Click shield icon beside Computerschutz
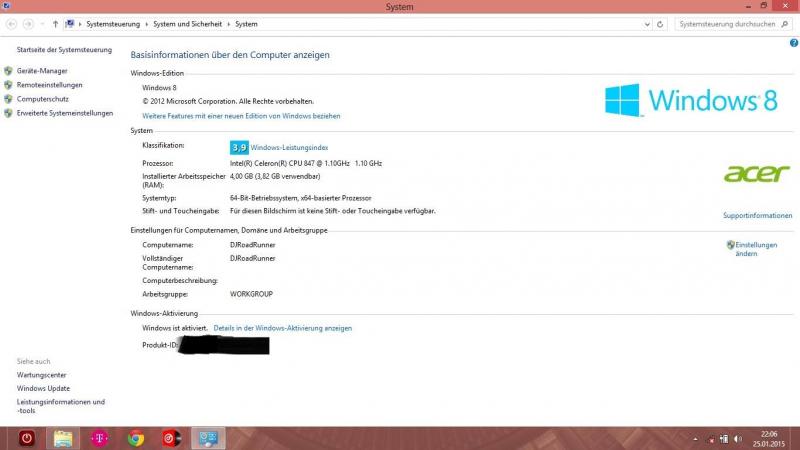 pyautogui.click(x=8, y=99)
